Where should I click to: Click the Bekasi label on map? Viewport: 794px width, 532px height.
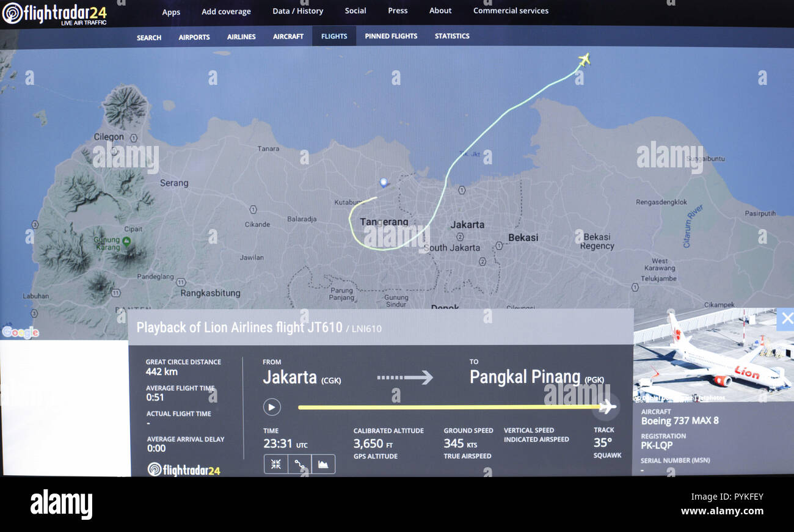(x=523, y=238)
